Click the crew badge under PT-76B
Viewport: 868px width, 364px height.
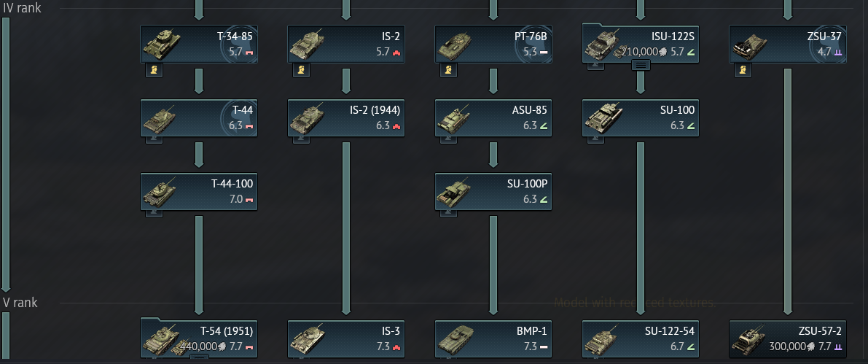coord(448,70)
